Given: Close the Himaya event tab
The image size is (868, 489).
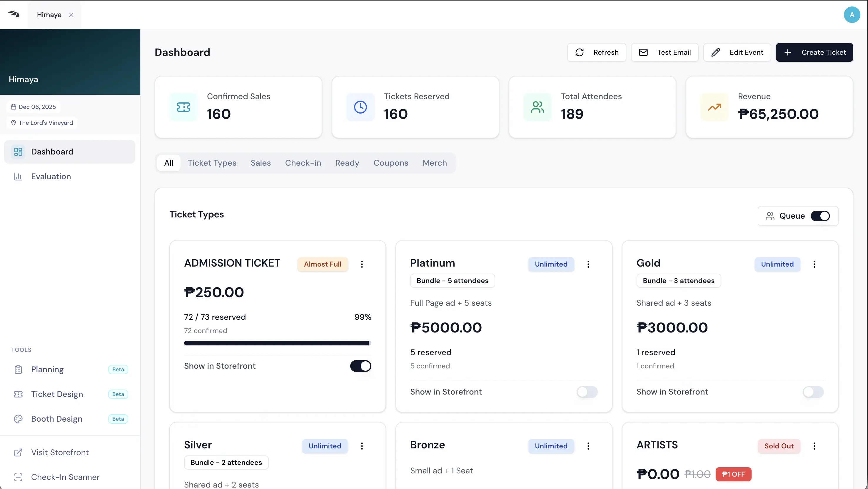Looking at the screenshot, I should [71, 14].
